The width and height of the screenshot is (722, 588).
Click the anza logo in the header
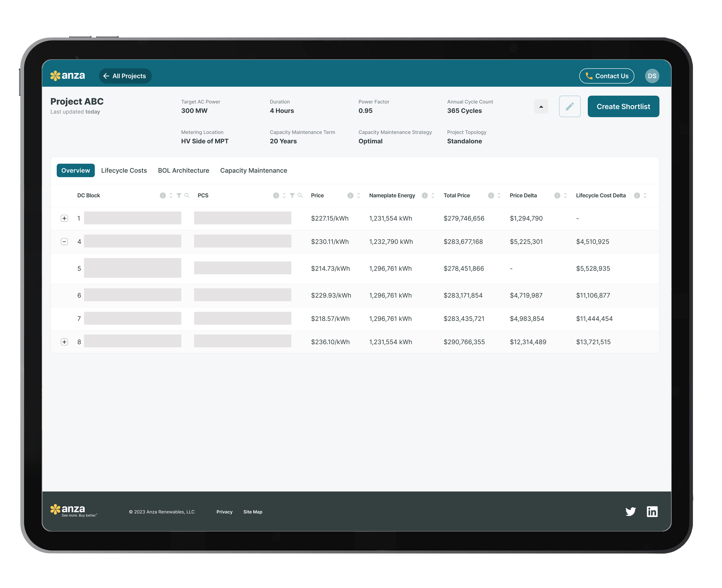[68, 76]
